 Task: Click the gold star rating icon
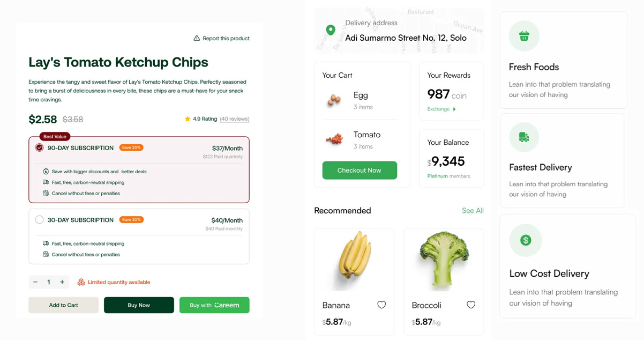tap(188, 119)
